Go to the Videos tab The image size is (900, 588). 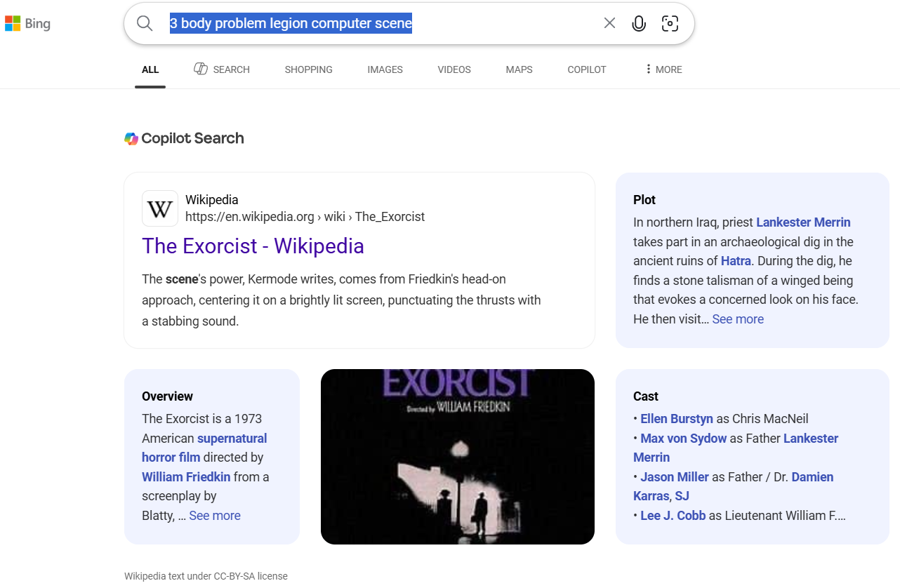coord(454,69)
